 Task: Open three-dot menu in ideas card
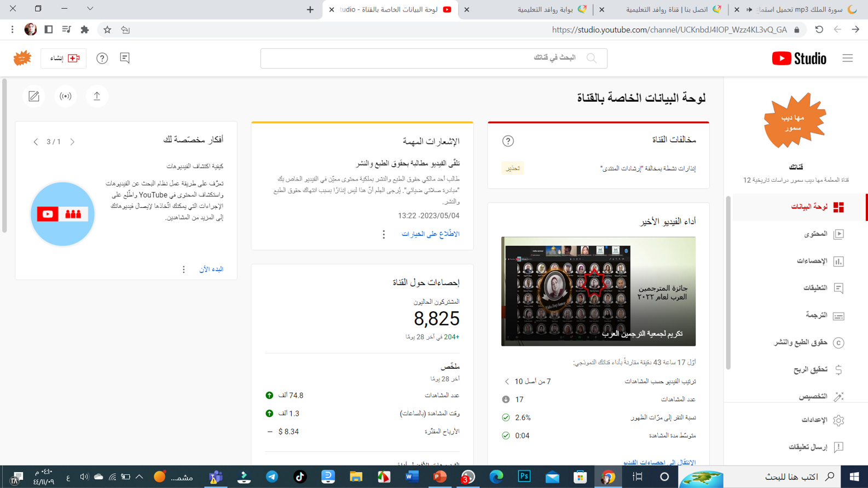click(184, 270)
